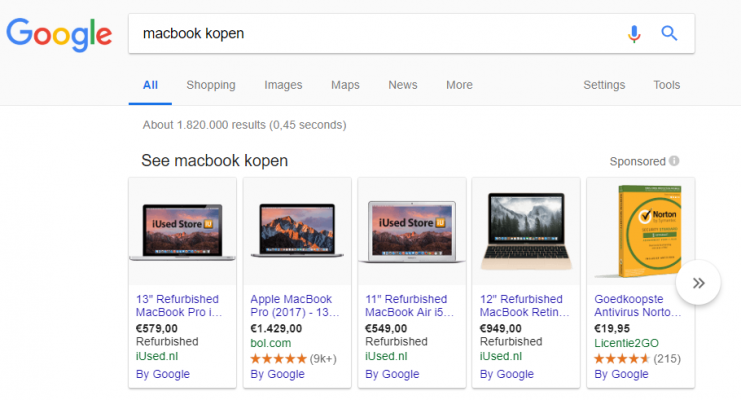The width and height of the screenshot is (741, 400).
Task: Click the About 1.820.000 results text
Action: [x=244, y=125]
